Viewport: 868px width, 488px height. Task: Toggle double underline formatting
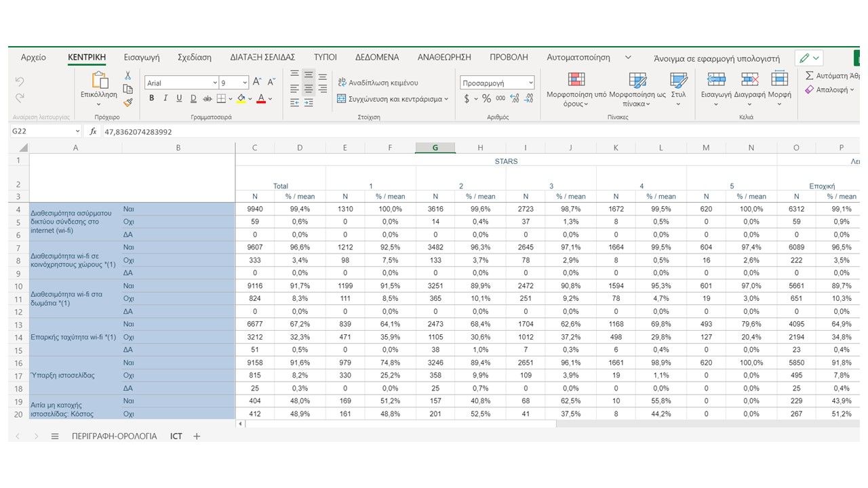(x=193, y=98)
